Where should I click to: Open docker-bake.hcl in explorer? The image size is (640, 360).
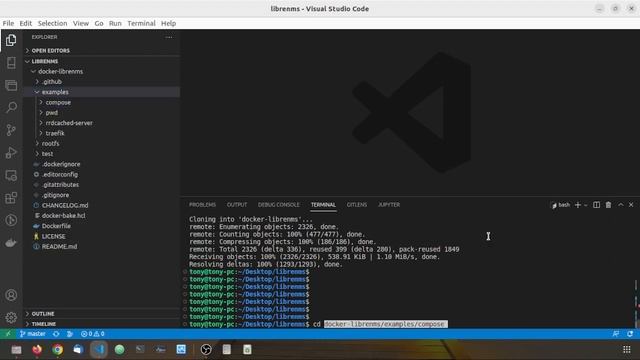pyautogui.click(x=63, y=216)
